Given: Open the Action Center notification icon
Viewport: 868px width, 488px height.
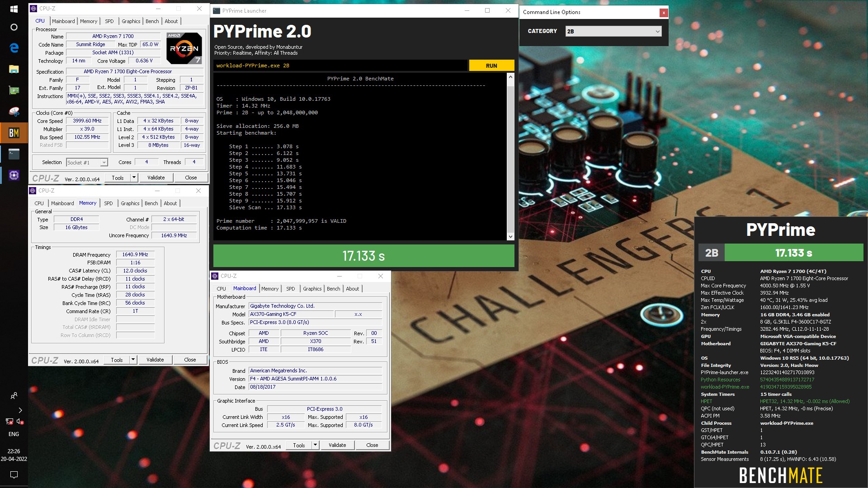Looking at the screenshot, I should [x=14, y=474].
